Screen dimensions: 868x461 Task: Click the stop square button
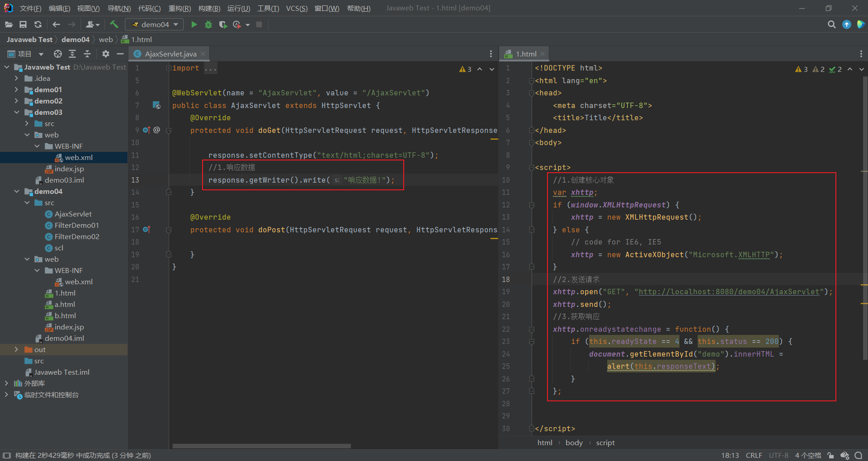coord(259,24)
